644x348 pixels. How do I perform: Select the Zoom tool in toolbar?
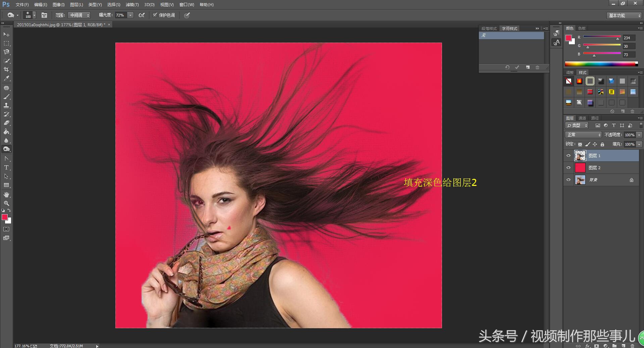coord(6,203)
